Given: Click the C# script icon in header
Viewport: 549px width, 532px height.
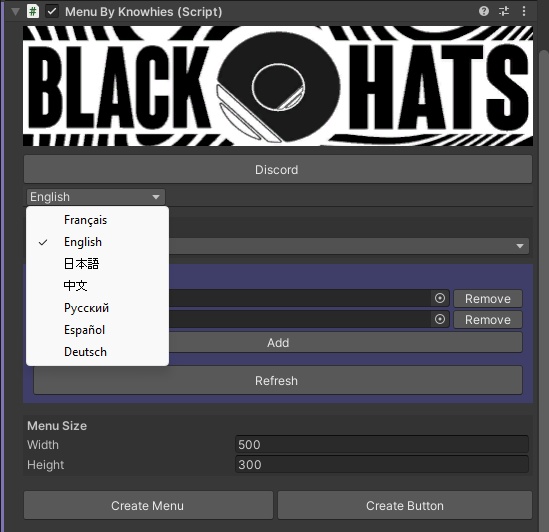Looking at the screenshot, I should click(x=33, y=11).
